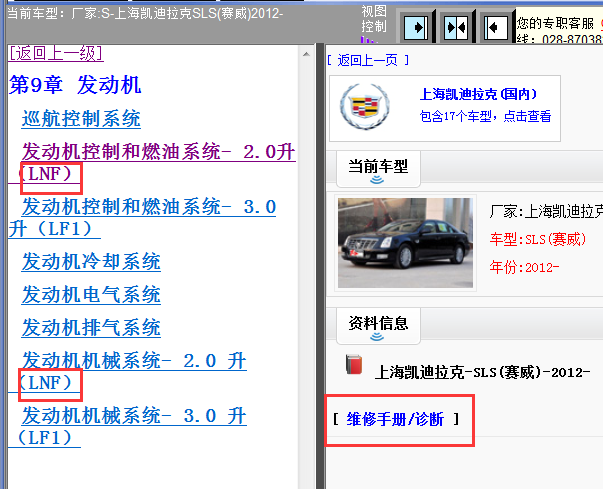The width and height of the screenshot is (603, 489).
Task: Click the black Cadillac SLS car thumbnail
Action: (x=405, y=243)
